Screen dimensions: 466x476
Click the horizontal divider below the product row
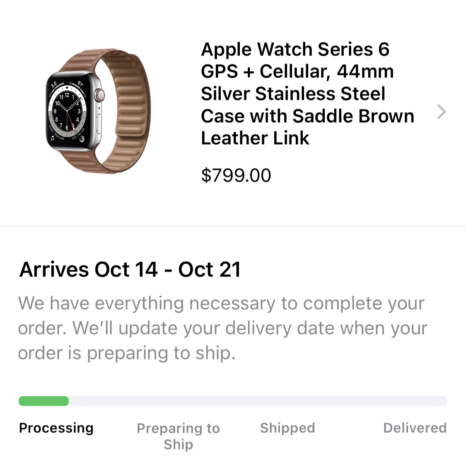click(233, 226)
